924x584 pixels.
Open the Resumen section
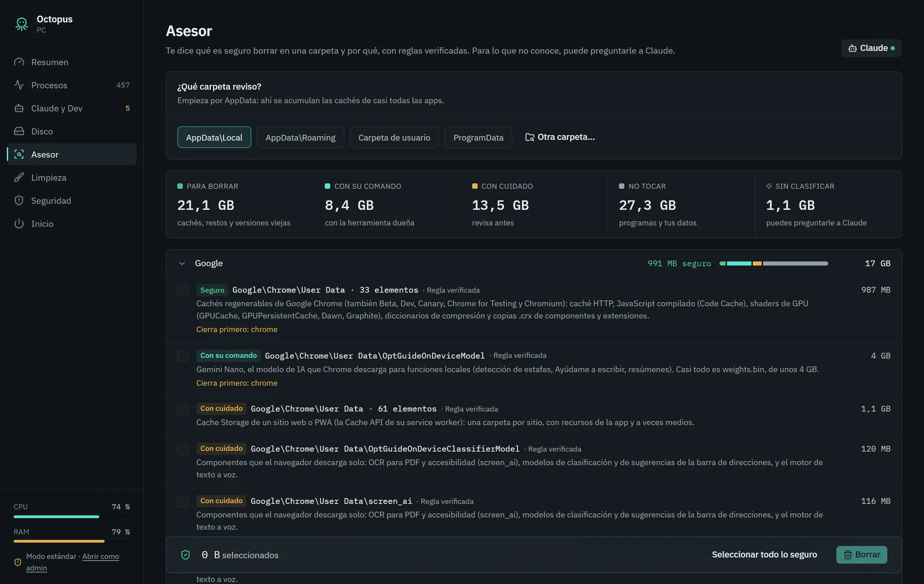pyautogui.click(x=72, y=62)
